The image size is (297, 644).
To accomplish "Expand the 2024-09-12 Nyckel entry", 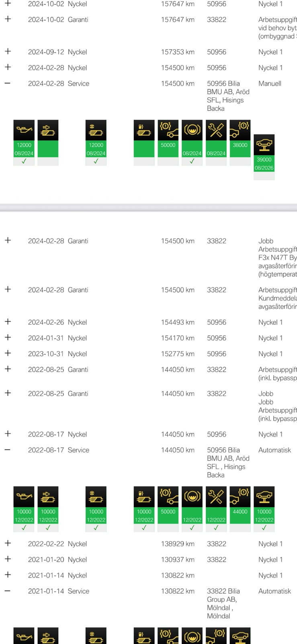I will [x=8, y=52].
